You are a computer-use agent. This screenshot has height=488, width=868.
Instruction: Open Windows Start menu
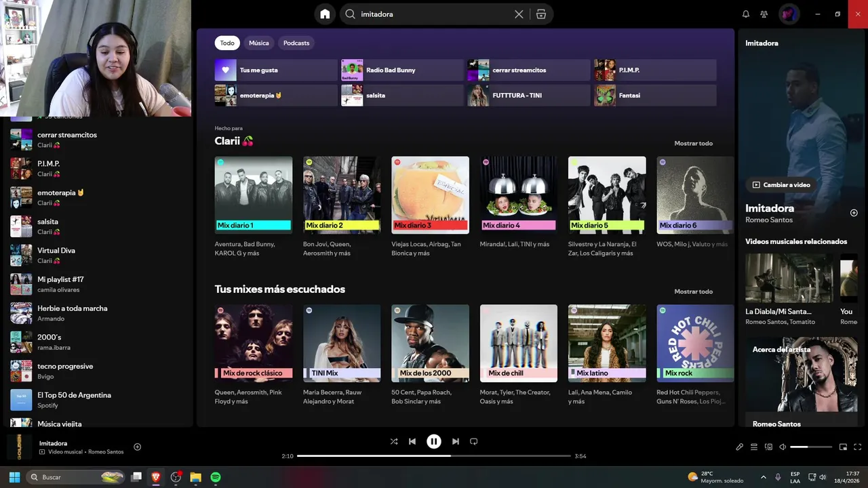[x=14, y=477]
